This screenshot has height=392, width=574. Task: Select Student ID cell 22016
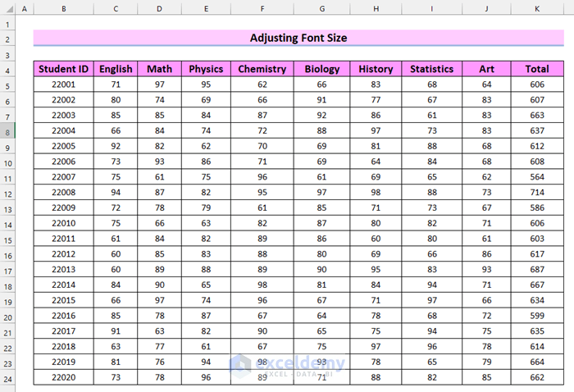[x=64, y=316]
